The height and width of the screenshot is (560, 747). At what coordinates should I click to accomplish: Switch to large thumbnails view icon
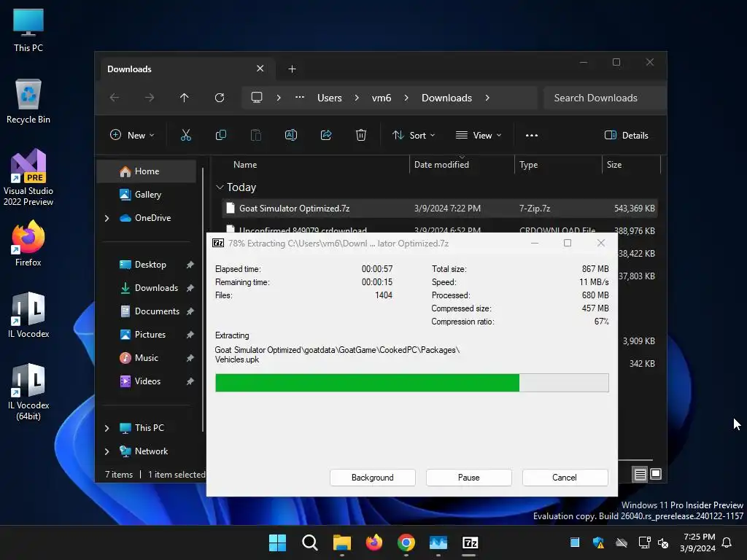[x=656, y=474]
